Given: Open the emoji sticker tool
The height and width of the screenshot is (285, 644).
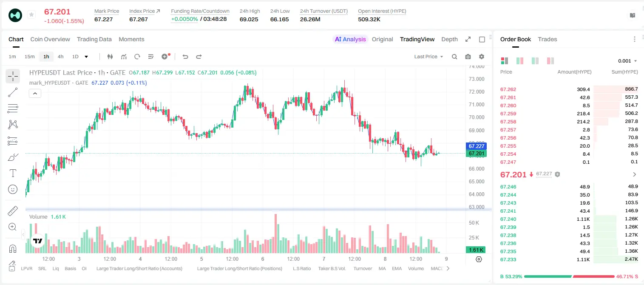Looking at the screenshot, I should coord(13,189).
